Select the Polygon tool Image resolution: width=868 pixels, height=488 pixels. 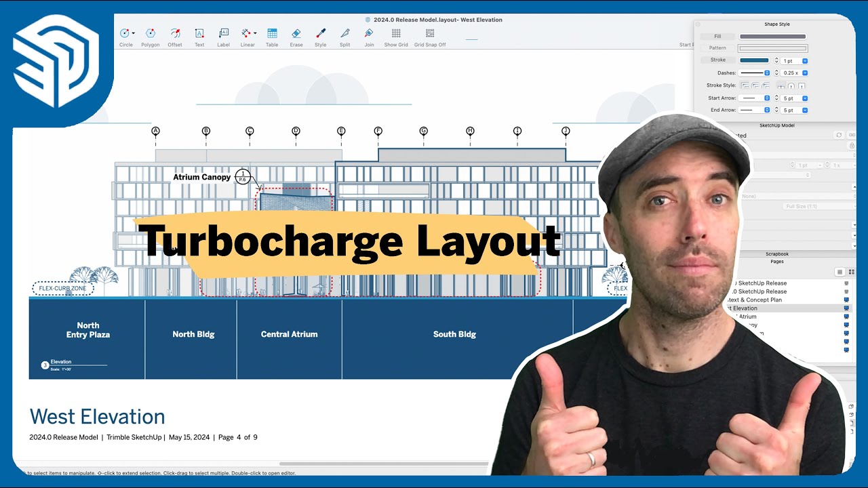click(x=150, y=34)
